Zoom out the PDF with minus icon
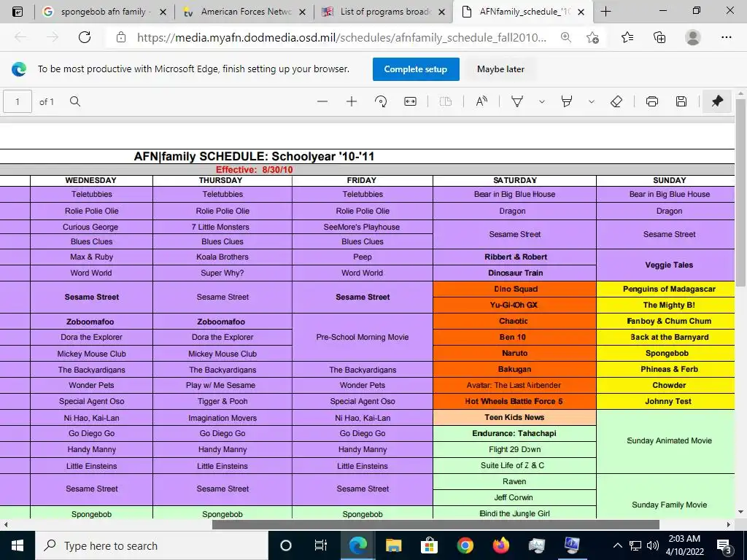This screenshot has height=560, width=747. (x=322, y=101)
